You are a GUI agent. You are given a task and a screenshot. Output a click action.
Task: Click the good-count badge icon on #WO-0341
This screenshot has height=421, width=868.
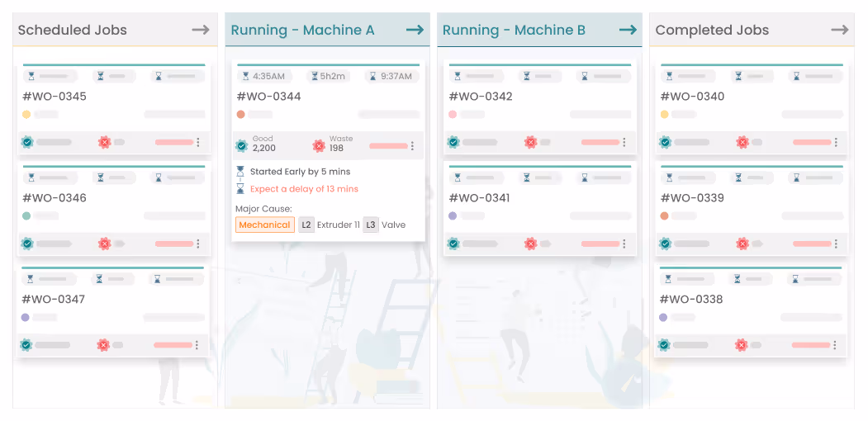pyautogui.click(x=453, y=244)
